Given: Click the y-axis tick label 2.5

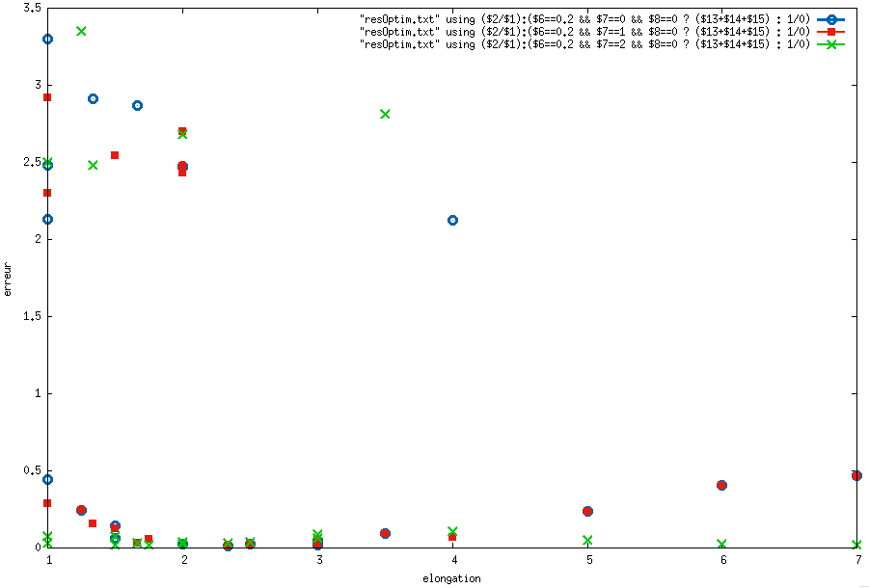Looking at the screenshot, I should tap(35, 162).
